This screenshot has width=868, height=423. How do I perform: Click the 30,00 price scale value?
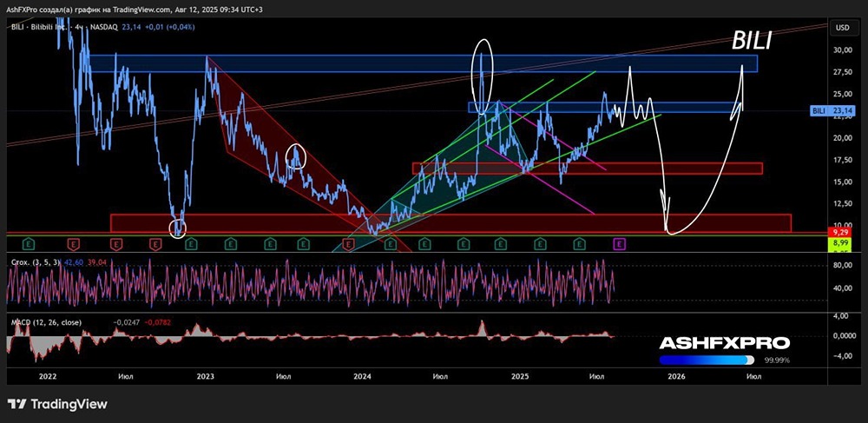(844, 50)
